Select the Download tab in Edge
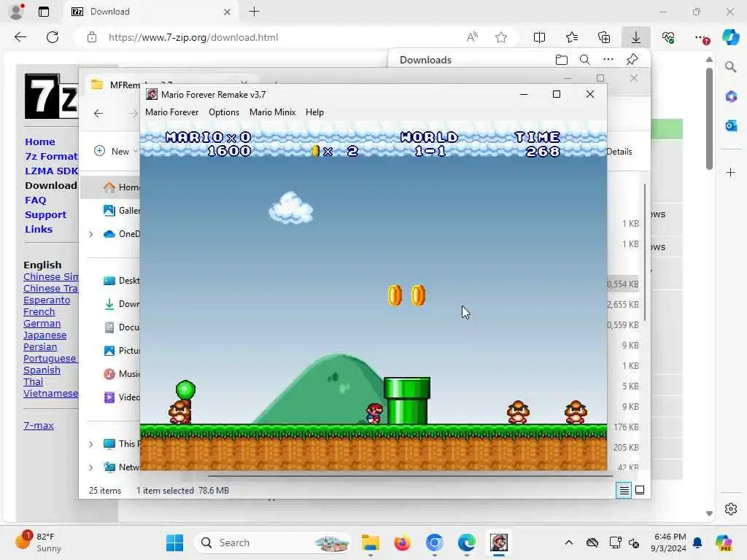The width and height of the screenshot is (747, 560). point(151,12)
